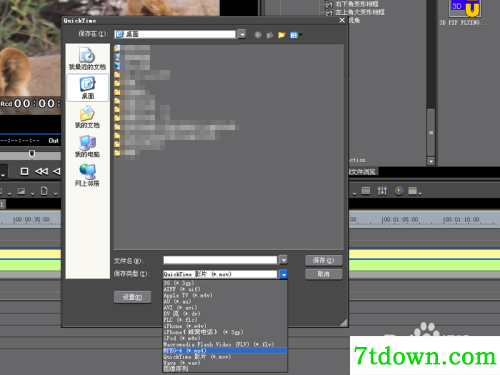The width and height of the screenshot is (500, 375).
Task: Open the vectorscope icon on timeline toolbar
Action: pos(398,191)
